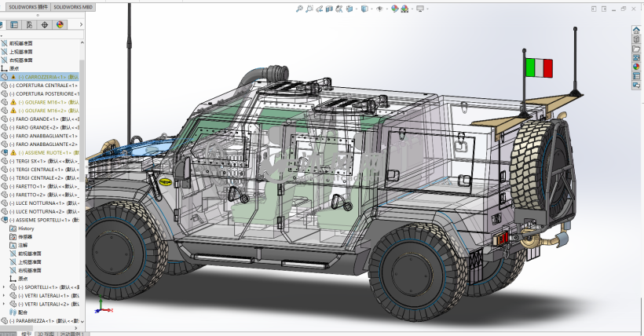Open Dynamic Annotation Views icon
This screenshot has height=336, width=644.
(x=338, y=9)
